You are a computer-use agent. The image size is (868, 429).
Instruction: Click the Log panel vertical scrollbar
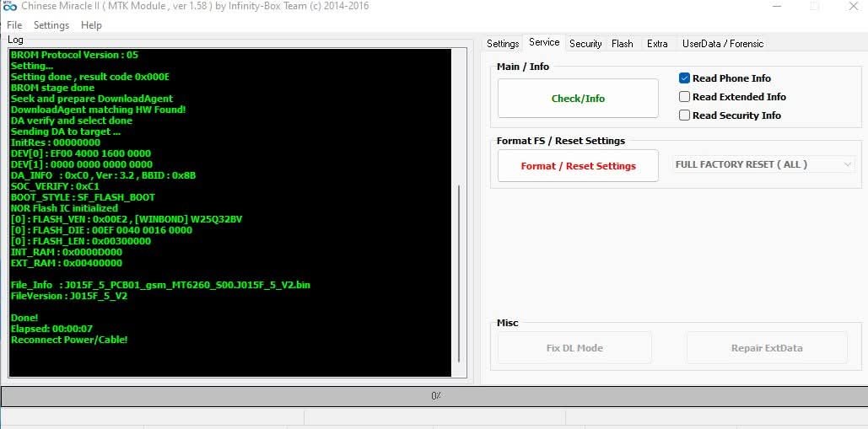point(459,270)
